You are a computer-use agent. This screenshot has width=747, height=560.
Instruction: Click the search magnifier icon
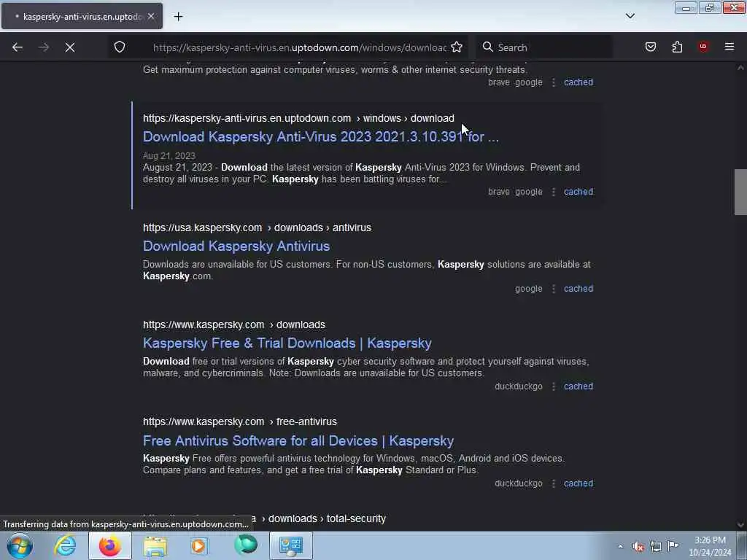[487, 47]
